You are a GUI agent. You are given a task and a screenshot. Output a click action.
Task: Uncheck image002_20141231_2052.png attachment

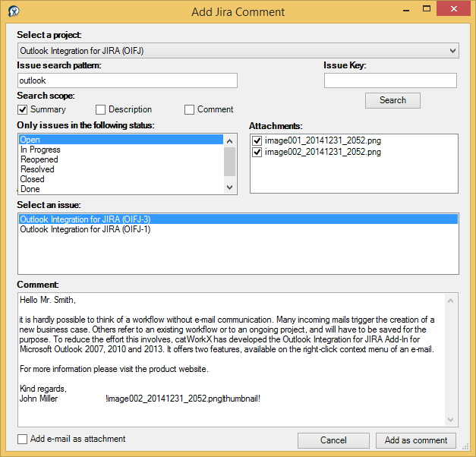257,152
